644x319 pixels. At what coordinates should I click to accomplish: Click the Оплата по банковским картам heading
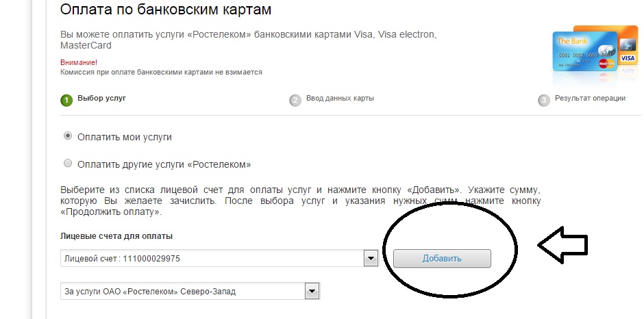pos(166,10)
